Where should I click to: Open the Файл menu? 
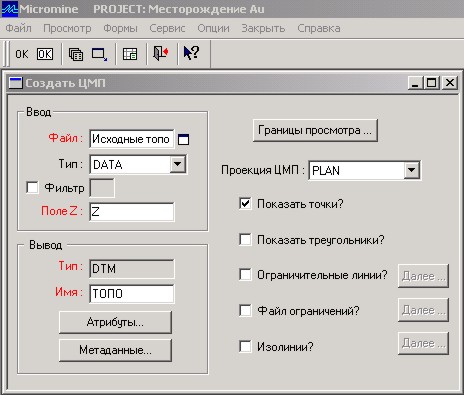click(x=18, y=28)
